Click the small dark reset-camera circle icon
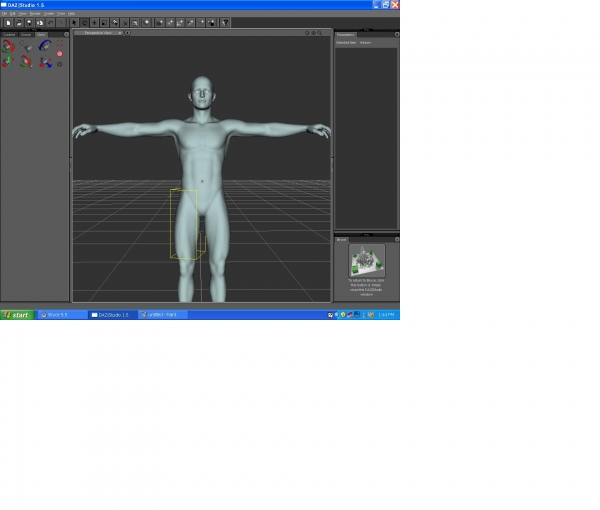 (60, 64)
